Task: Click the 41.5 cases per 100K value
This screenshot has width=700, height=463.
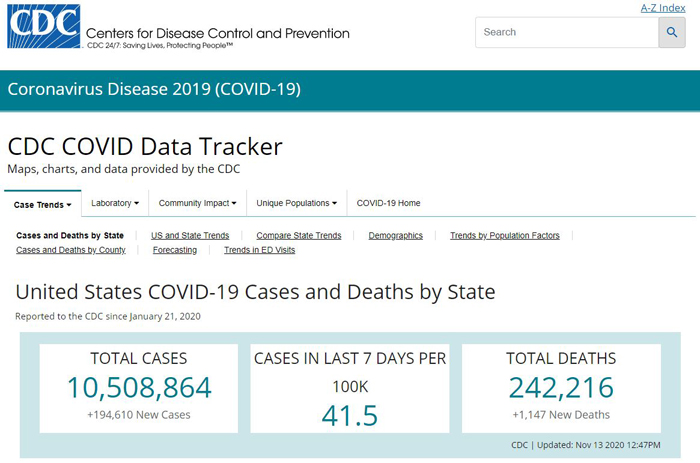Action: [350, 416]
